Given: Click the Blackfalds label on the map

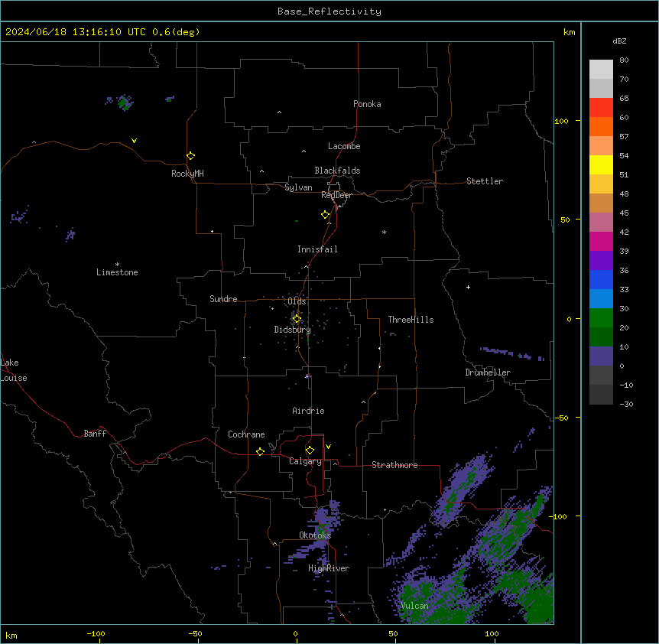Looking at the screenshot, I should pyautogui.click(x=337, y=171).
